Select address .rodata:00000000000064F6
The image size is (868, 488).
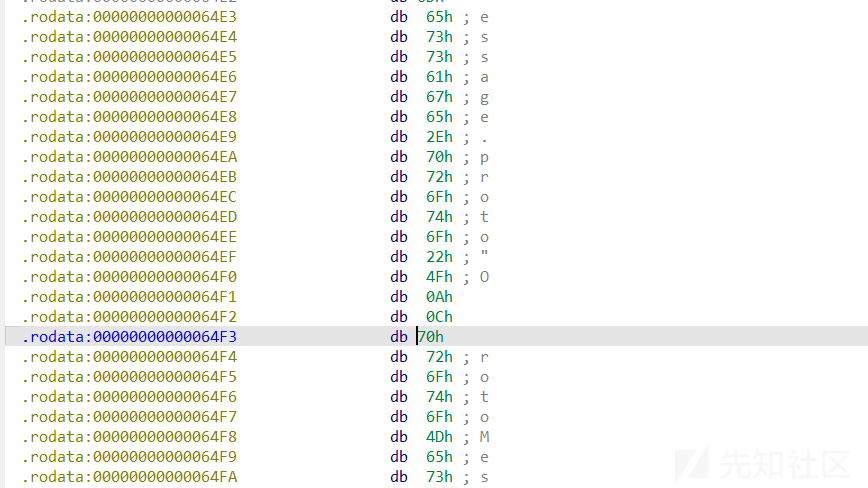[x=129, y=397]
